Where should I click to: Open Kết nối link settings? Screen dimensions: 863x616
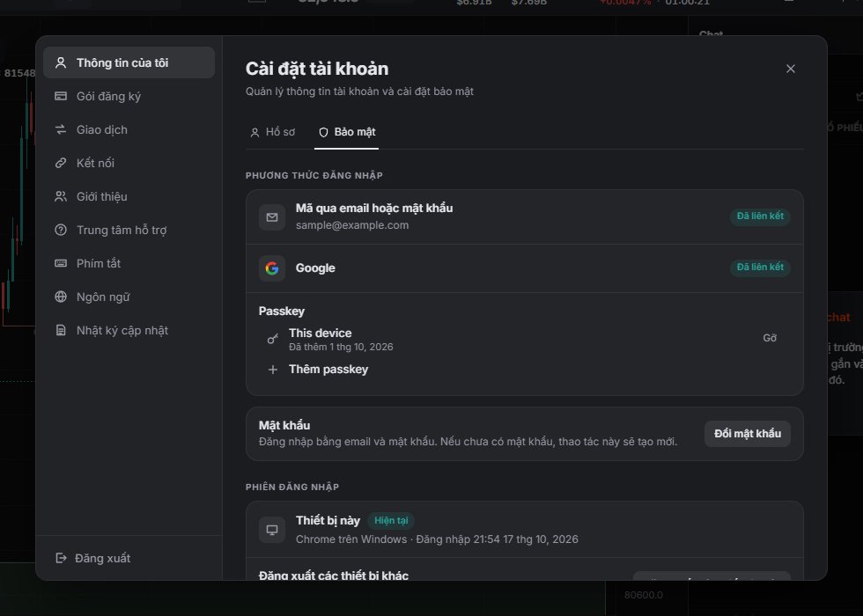[x=129, y=163]
